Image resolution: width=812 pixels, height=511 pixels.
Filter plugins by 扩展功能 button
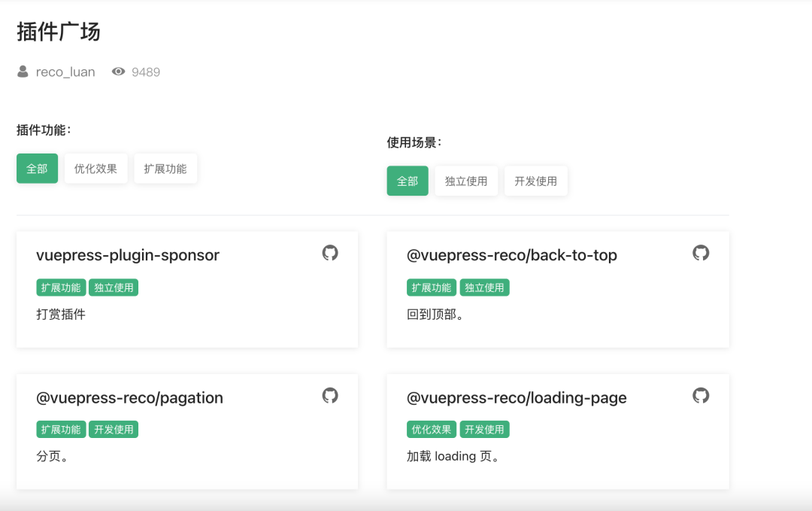(x=165, y=169)
